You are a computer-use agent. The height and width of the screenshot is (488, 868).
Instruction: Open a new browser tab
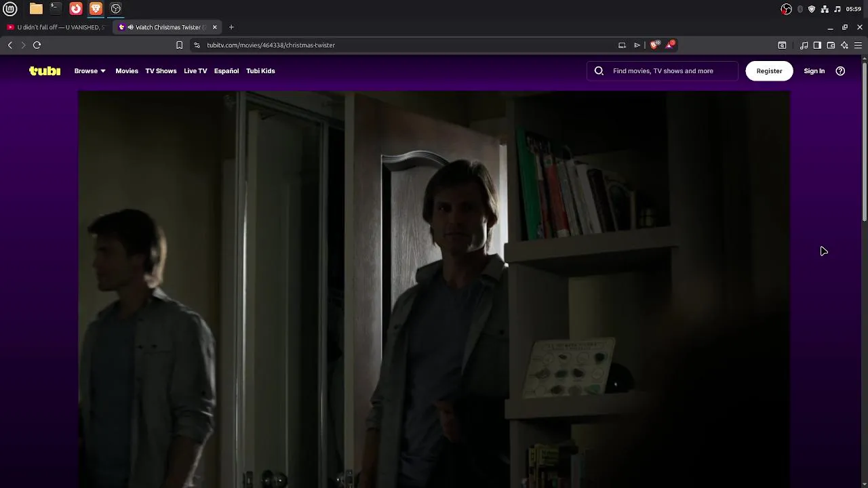click(x=231, y=27)
